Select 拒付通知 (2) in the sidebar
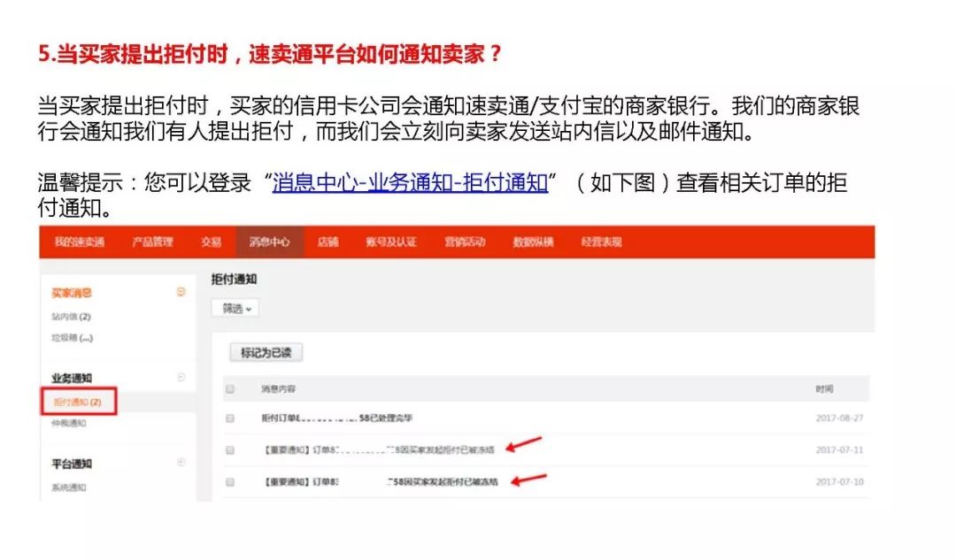Viewport: 956px width, 560px height. (80, 402)
